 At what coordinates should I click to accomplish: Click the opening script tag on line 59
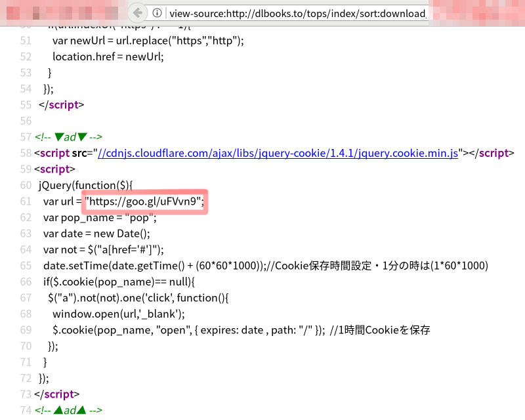click(x=54, y=169)
